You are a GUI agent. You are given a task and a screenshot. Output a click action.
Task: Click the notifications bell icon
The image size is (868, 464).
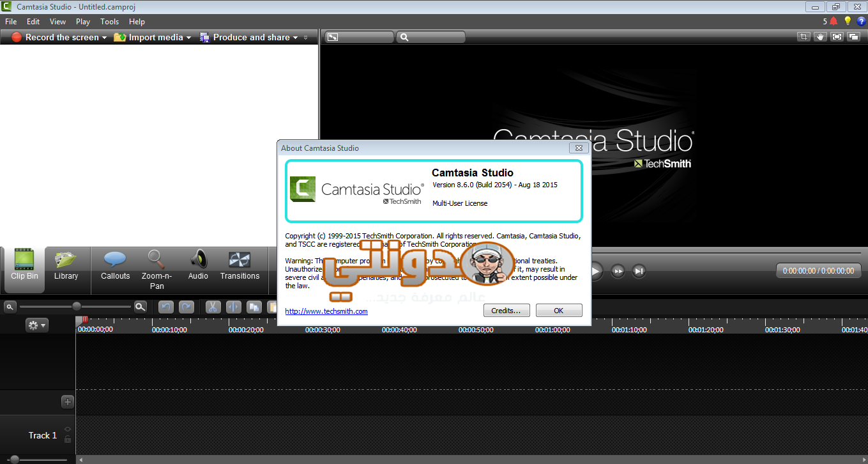[x=834, y=21]
